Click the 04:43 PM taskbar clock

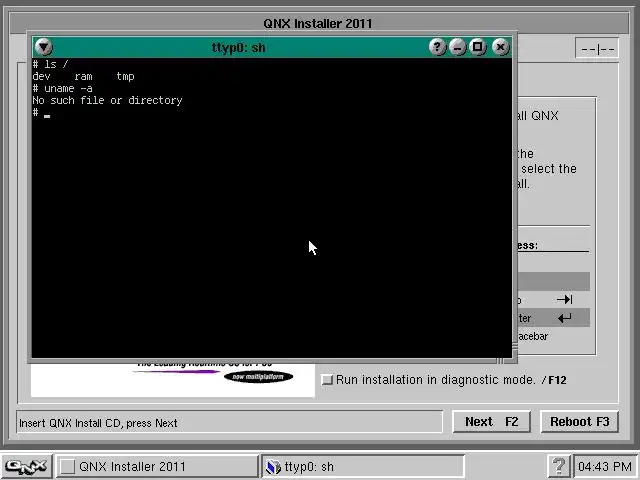click(605, 466)
